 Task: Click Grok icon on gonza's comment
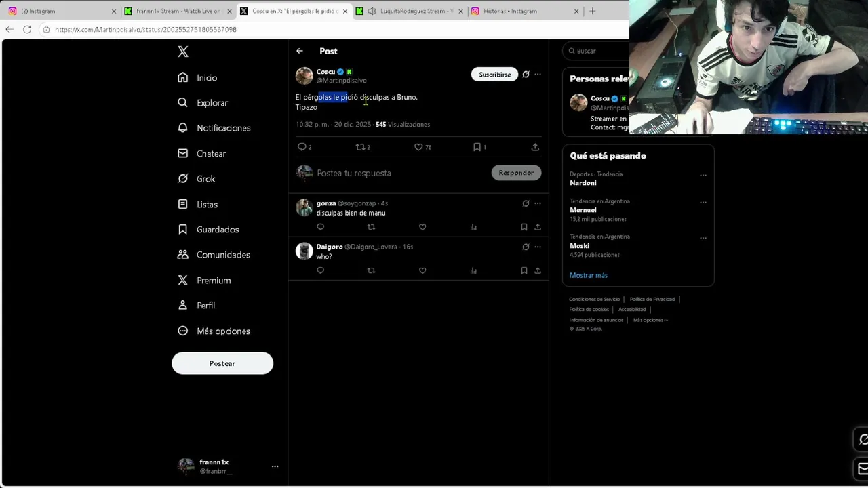point(526,203)
